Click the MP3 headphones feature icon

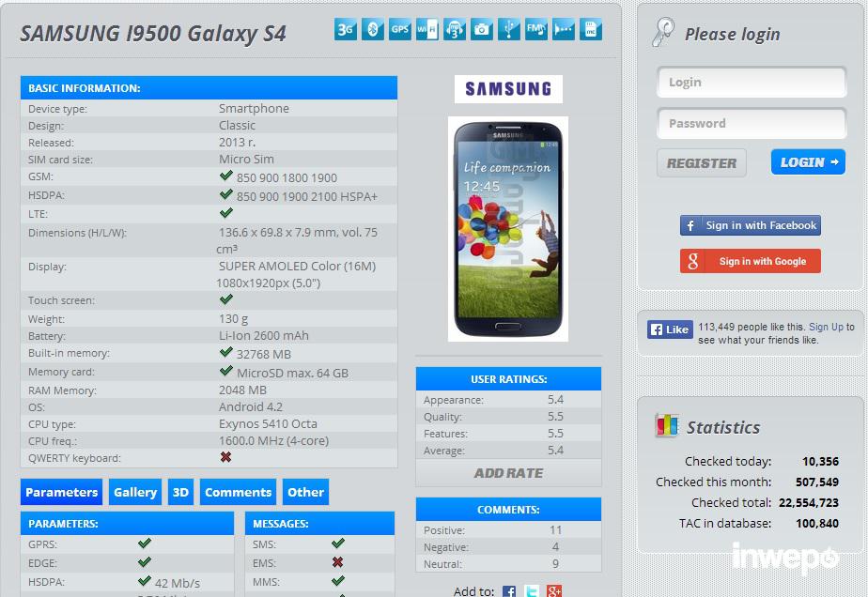point(455,29)
